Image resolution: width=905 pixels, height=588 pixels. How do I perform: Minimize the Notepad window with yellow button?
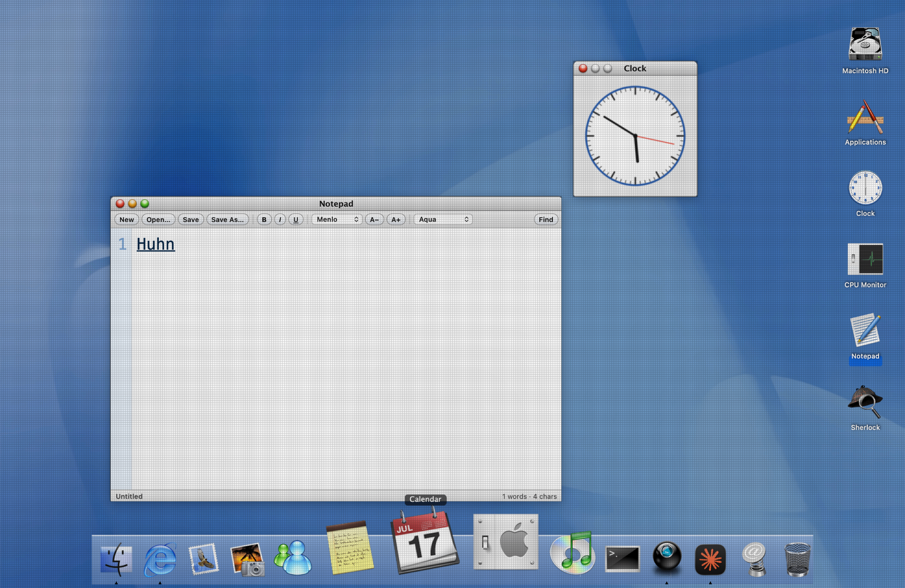point(132,204)
